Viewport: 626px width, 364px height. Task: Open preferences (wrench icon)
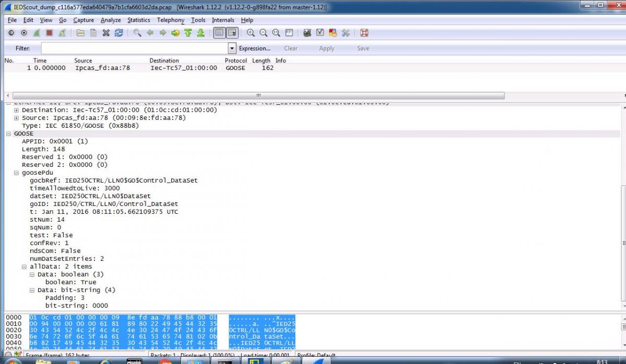(x=345, y=33)
